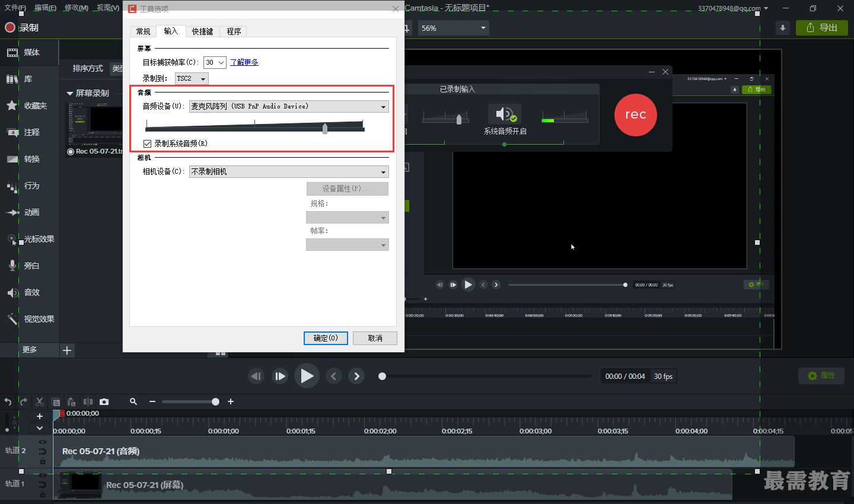The width and height of the screenshot is (854, 504).
Task: Click the timeline zoom slider handle
Action: click(x=215, y=401)
